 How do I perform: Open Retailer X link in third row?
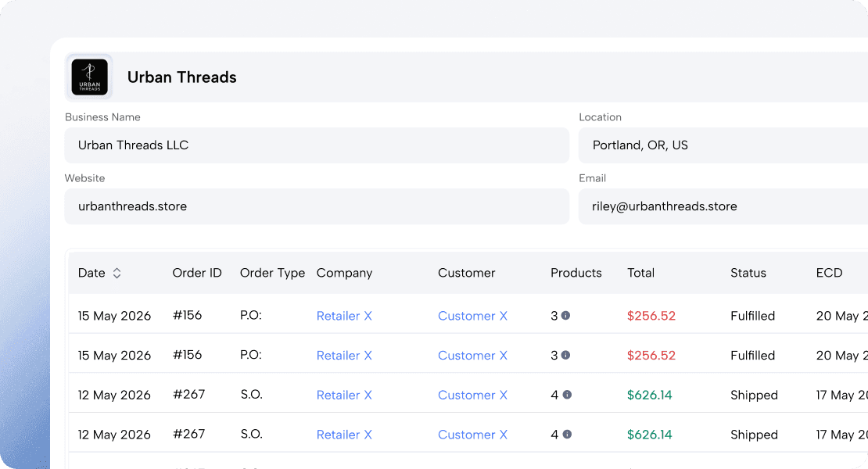tap(344, 396)
